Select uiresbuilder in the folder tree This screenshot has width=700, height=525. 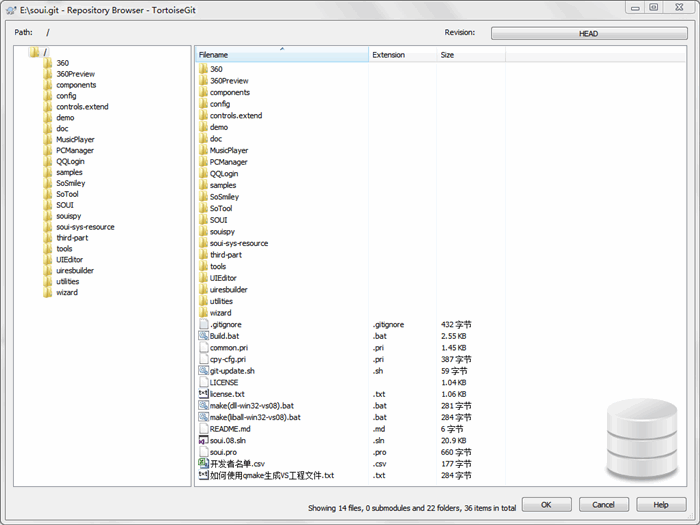click(75, 271)
